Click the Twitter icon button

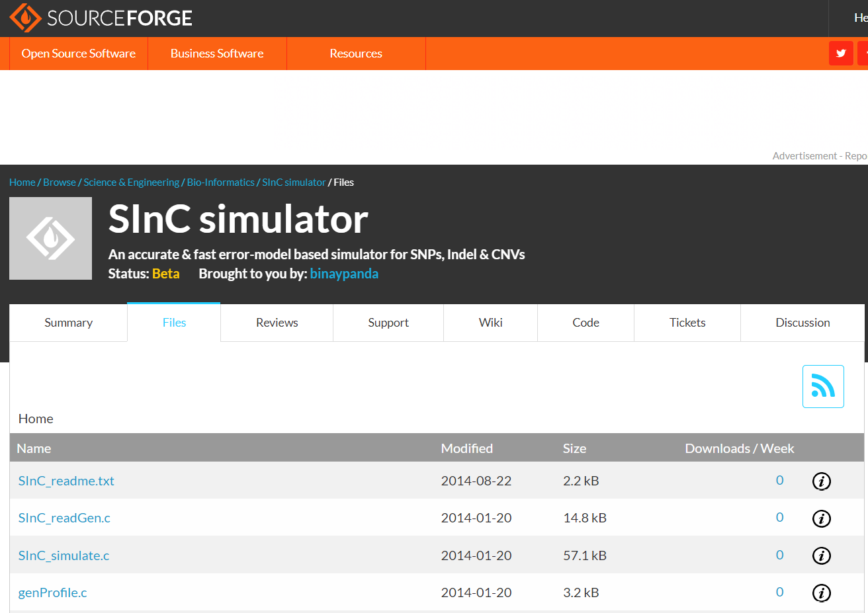(841, 54)
